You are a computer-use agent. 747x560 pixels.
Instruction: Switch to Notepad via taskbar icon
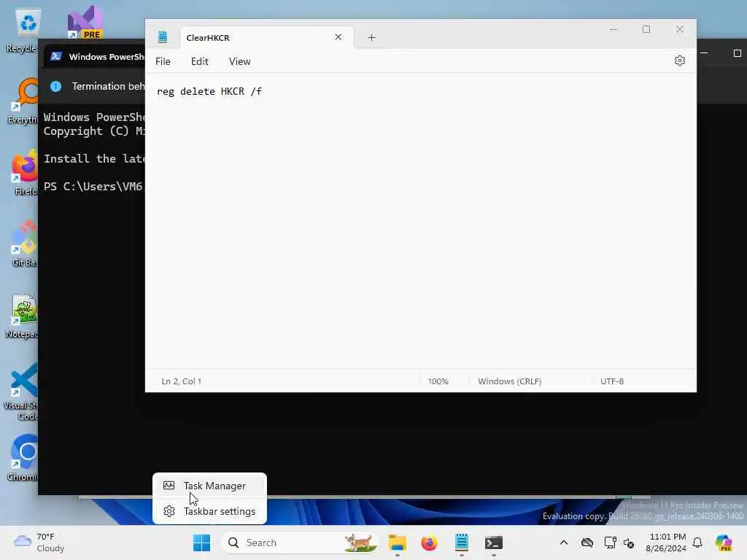pos(462,542)
